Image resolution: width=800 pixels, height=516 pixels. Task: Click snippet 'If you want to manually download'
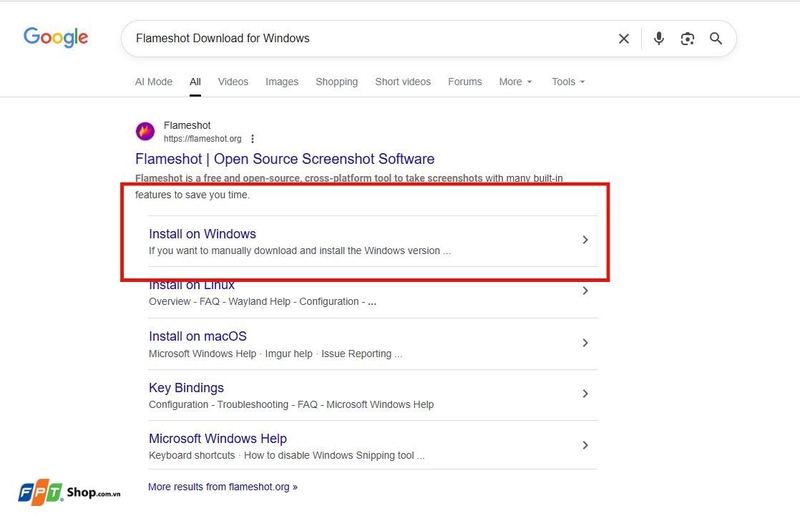[x=300, y=251]
